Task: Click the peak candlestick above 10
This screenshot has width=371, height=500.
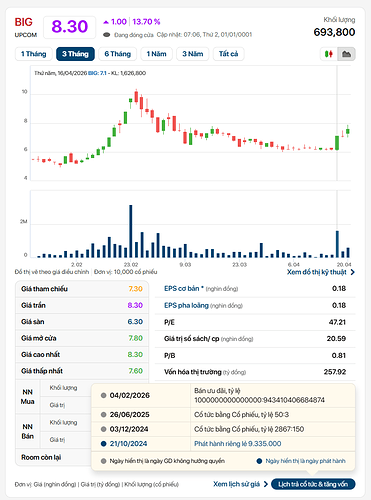Action: [136, 96]
